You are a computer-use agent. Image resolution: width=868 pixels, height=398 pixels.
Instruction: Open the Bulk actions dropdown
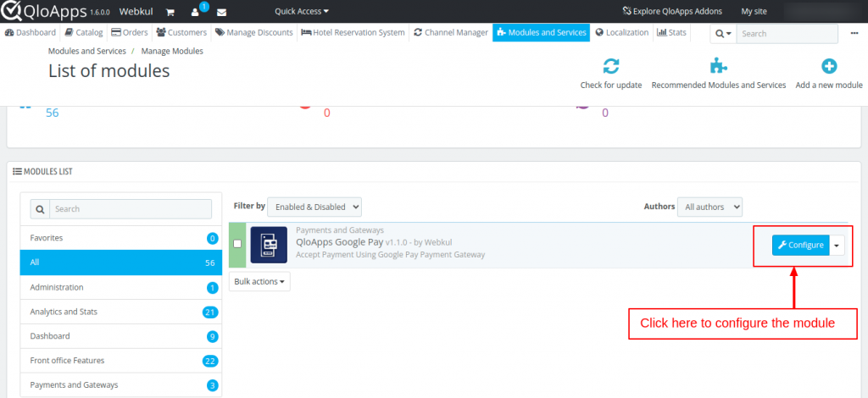pos(259,281)
